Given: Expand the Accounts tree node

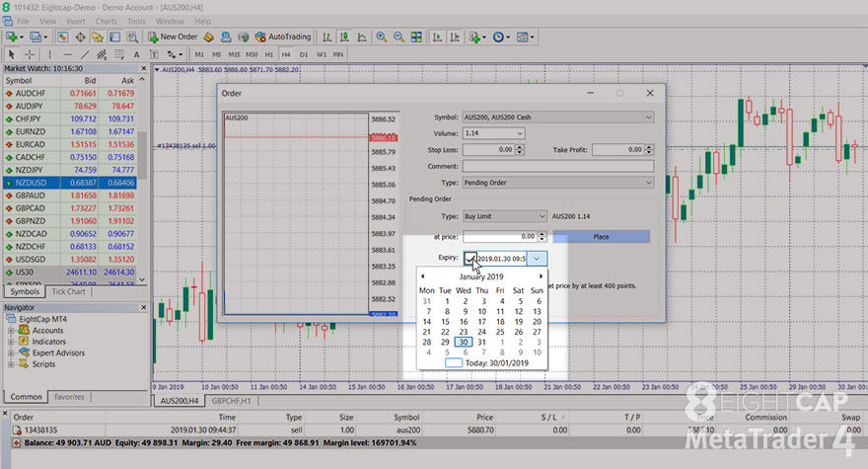Looking at the screenshot, I should coord(11,331).
